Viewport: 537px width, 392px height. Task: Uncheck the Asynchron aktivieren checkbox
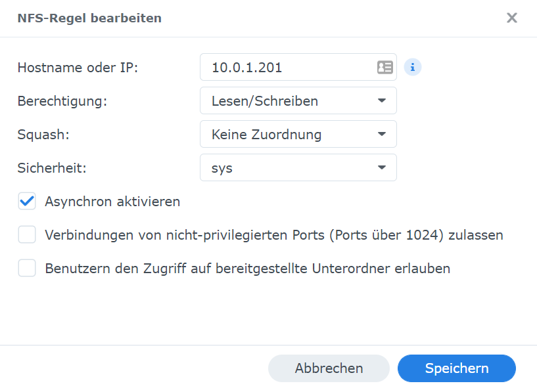tap(27, 202)
